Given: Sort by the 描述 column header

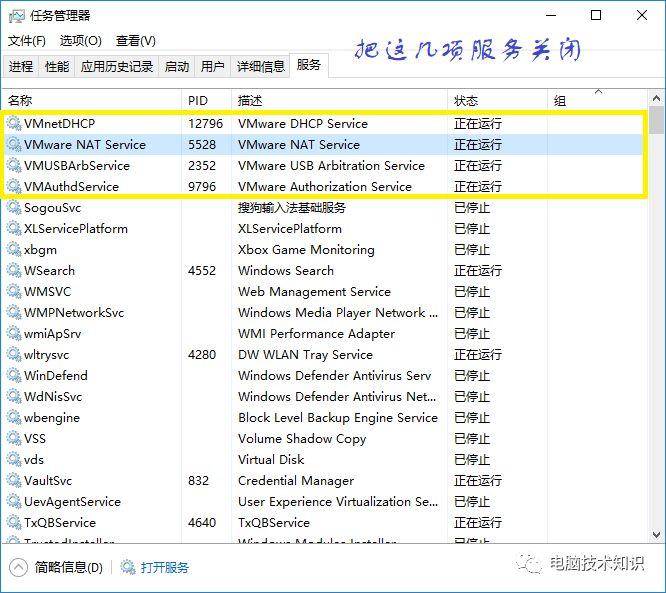Looking at the screenshot, I should 339,101.
